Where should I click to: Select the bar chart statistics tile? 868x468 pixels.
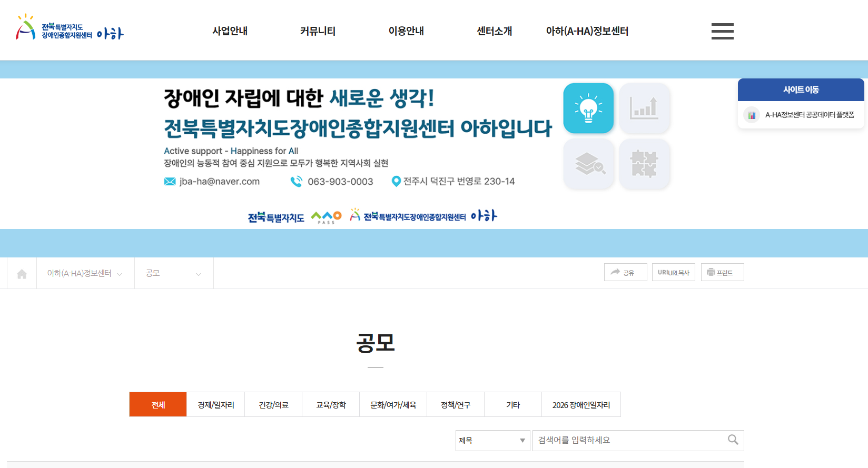pyautogui.click(x=644, y=108)
